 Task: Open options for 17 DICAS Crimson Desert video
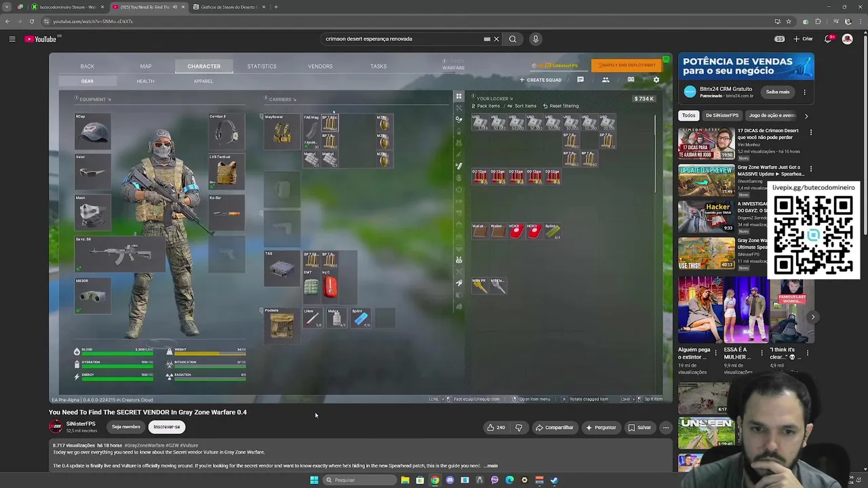click(x=810, y=132)
